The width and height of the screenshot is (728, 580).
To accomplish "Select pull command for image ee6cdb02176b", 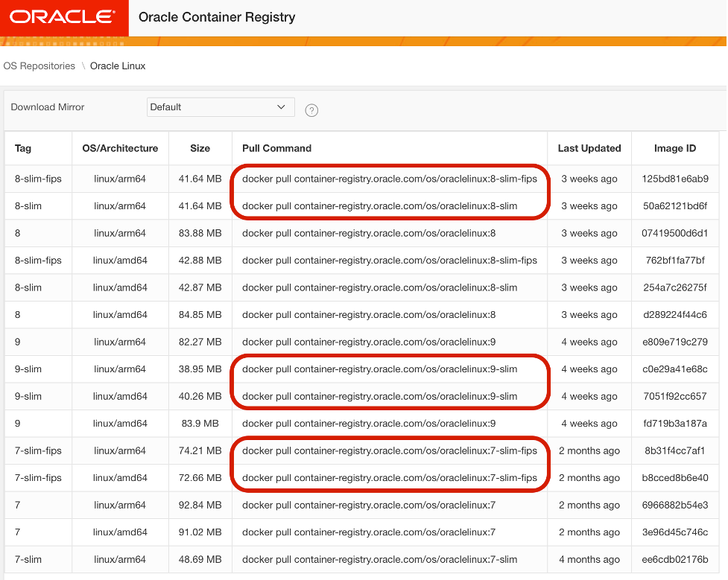I will 380,560.
